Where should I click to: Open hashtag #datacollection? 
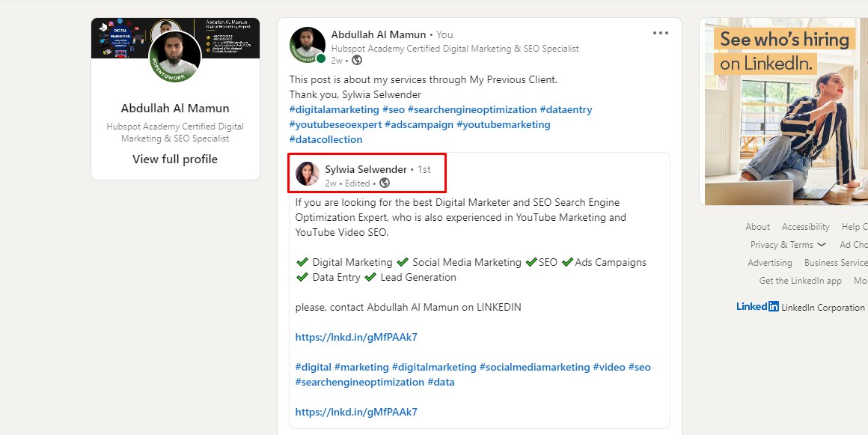pos(326,140)
